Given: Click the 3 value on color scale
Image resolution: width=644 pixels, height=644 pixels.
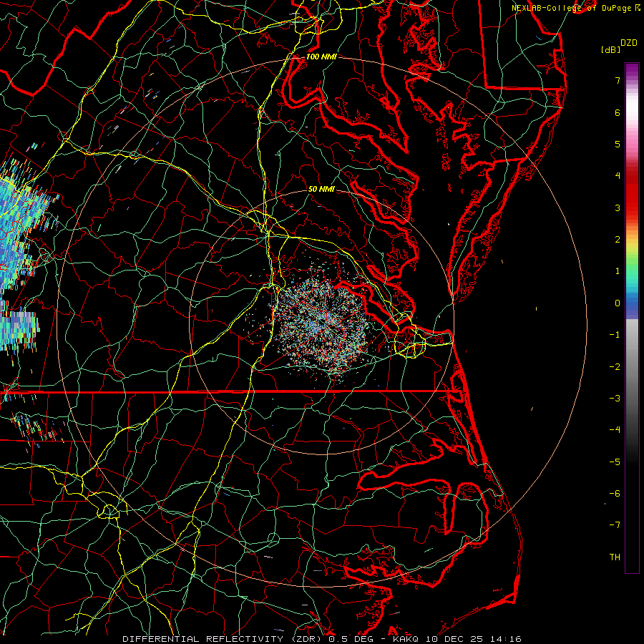Looking at the screenshot, I should pyautogui.click(x=618, y=208).
